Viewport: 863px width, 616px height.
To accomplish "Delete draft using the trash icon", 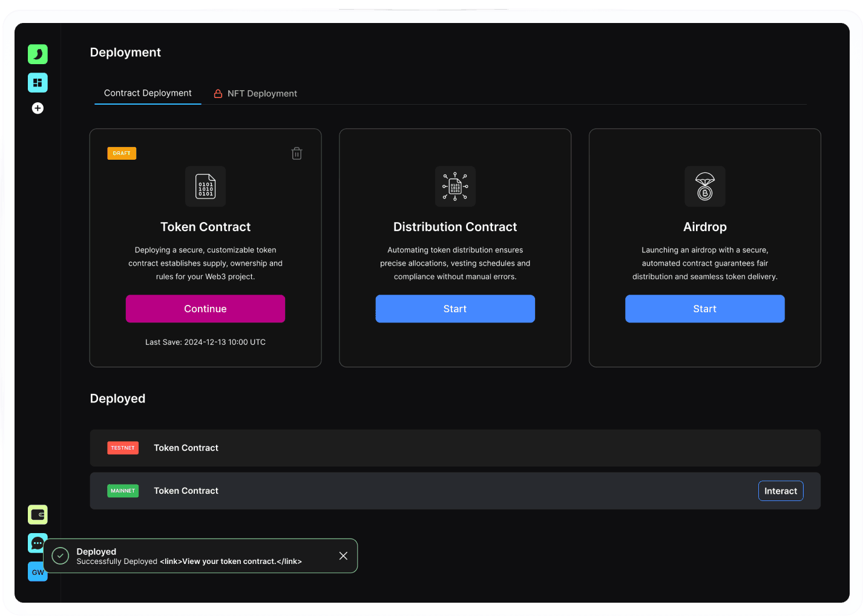I will [x=297, y=154].
